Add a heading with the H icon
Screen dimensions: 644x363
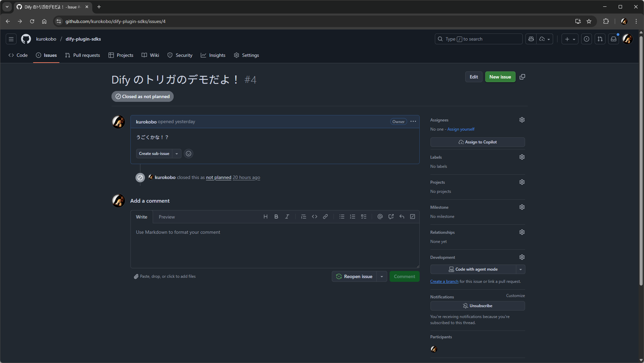coord(265,217)
